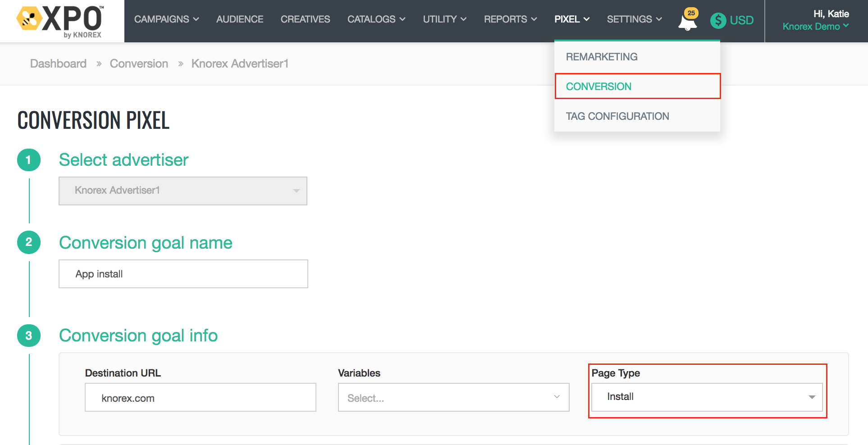Click the step 2 circle marker
The height and width of the screenshot is (445, 868).
click(28, 242)
